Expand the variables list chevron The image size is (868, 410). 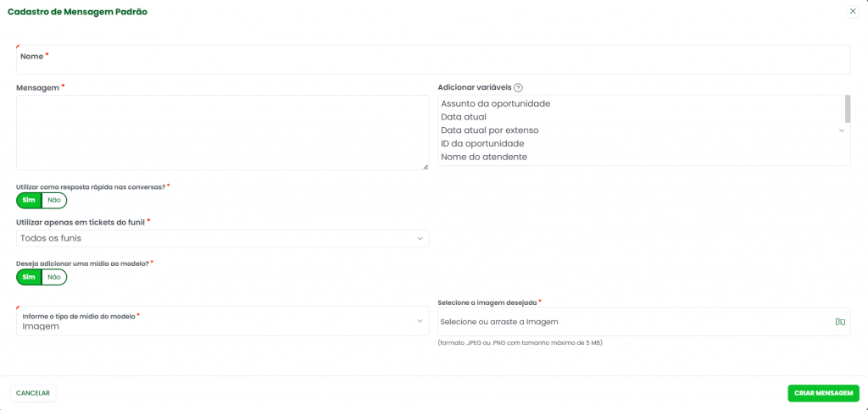842,130
